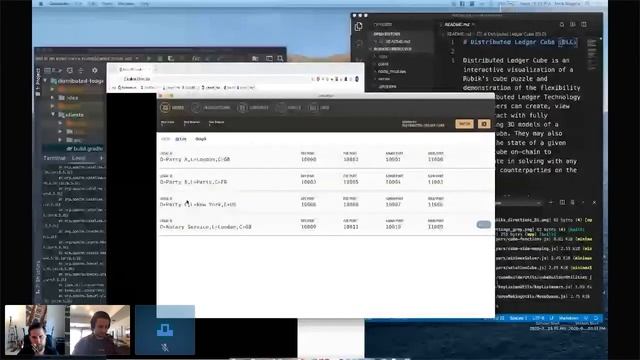This screenshot has width=640, height=360.
Task: Switch to Local terminal session tab in IntelliJ
Action: tap(79, 158)
